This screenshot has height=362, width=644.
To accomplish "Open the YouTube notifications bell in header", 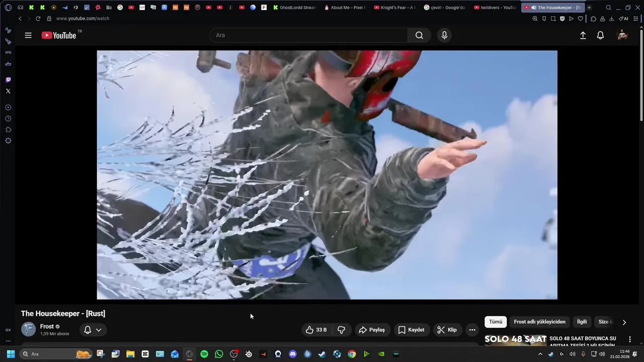I will pyautogui.click(x=600, y=35).
